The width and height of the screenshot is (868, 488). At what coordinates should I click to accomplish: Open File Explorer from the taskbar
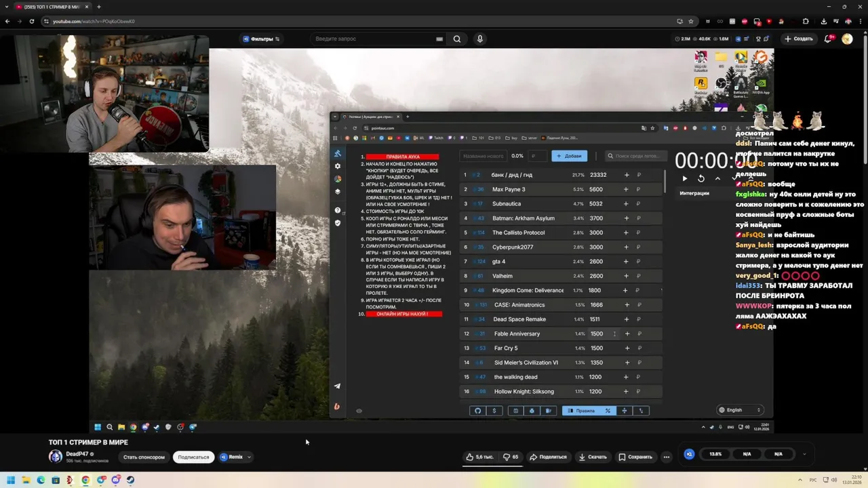tap(26, 480)
